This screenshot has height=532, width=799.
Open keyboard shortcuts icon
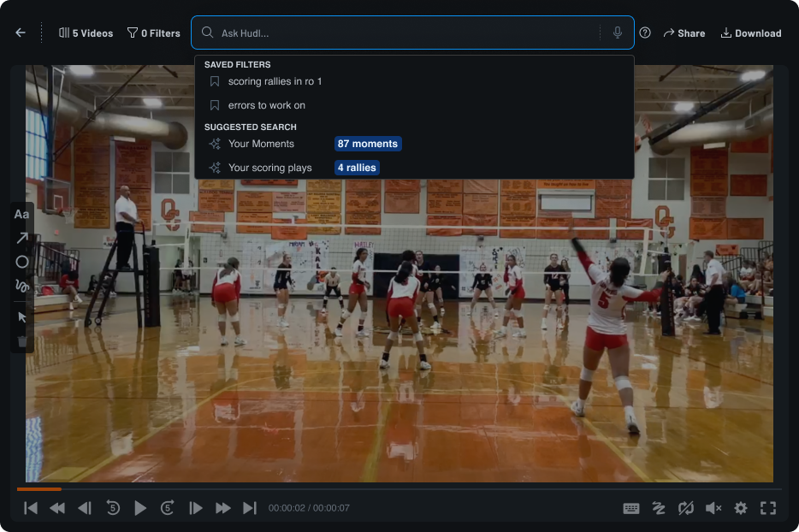(x=630, y=508)
